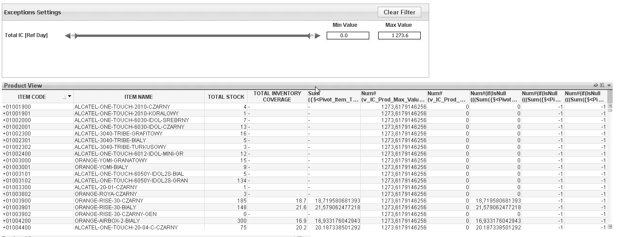Sort by ITEM NAME column header
The width and height of the screenshot is (644, 237).
(x=139, y=97)
